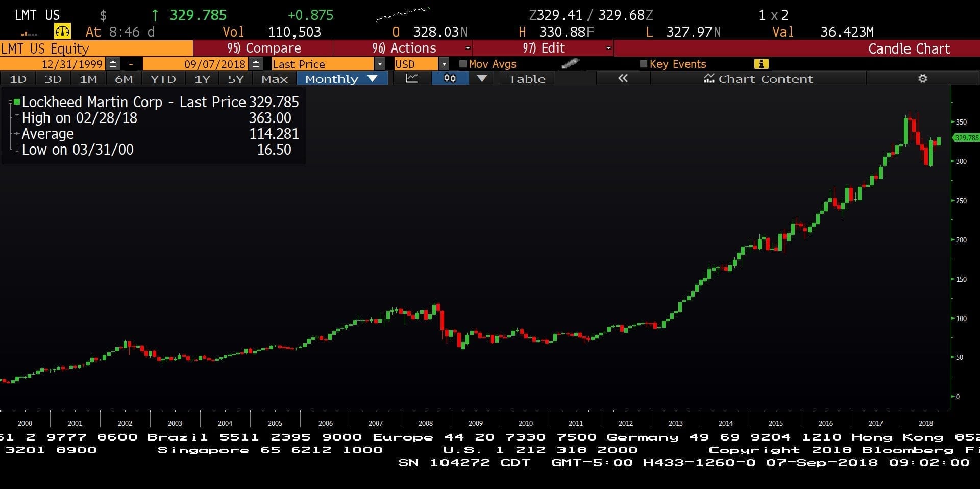Toggle the Key Events checkbox
This screenshot has width=980, height=489.
tap(644, 64)
